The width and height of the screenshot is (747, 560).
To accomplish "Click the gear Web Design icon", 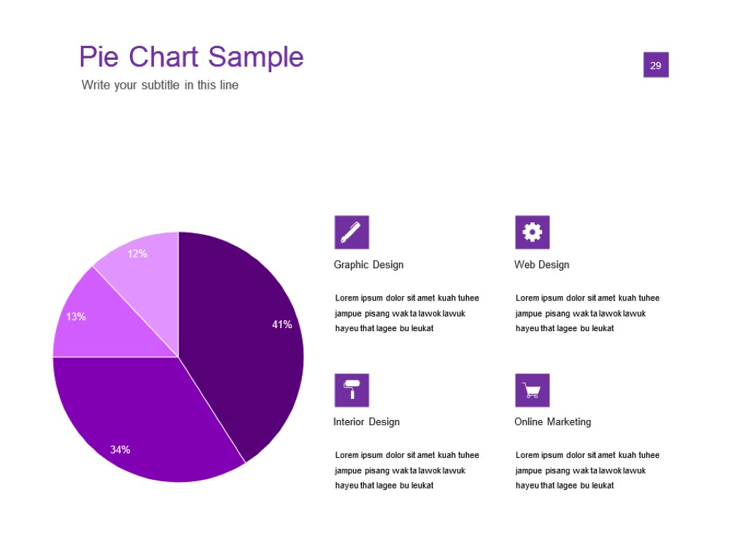I will 533,232.
